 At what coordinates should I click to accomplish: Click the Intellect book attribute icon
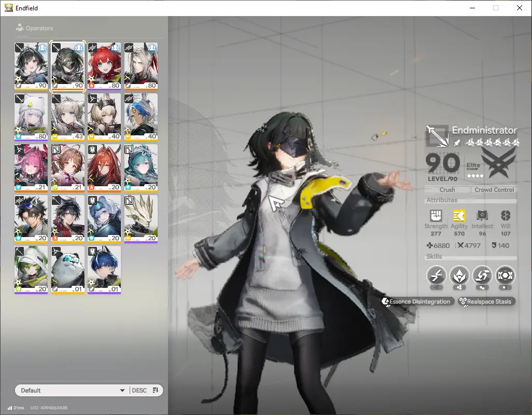click(x=482, y=216)
